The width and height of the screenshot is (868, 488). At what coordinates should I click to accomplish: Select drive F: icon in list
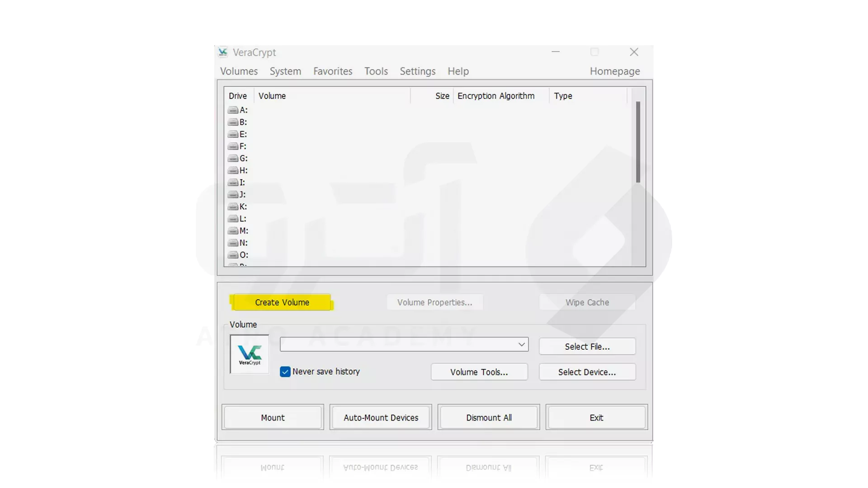pos(233,146)
